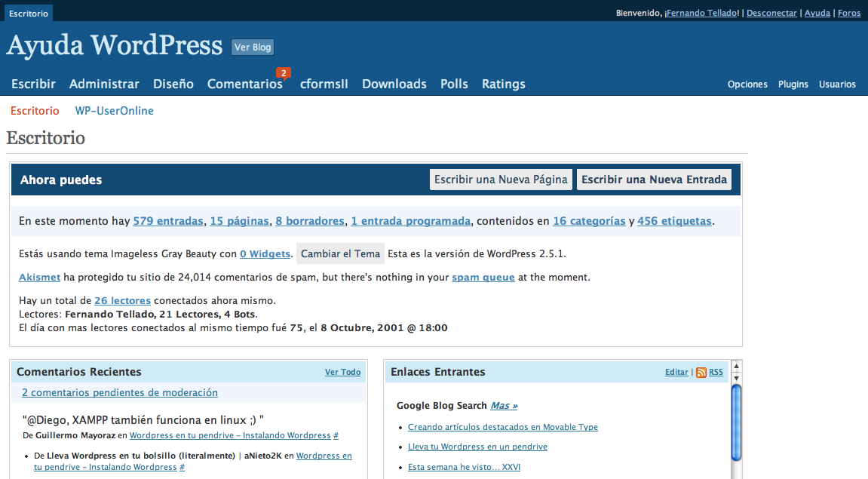Switch to the WP-UserOnline tab
This screenshot has width=868, height=479.
(114, 111)
